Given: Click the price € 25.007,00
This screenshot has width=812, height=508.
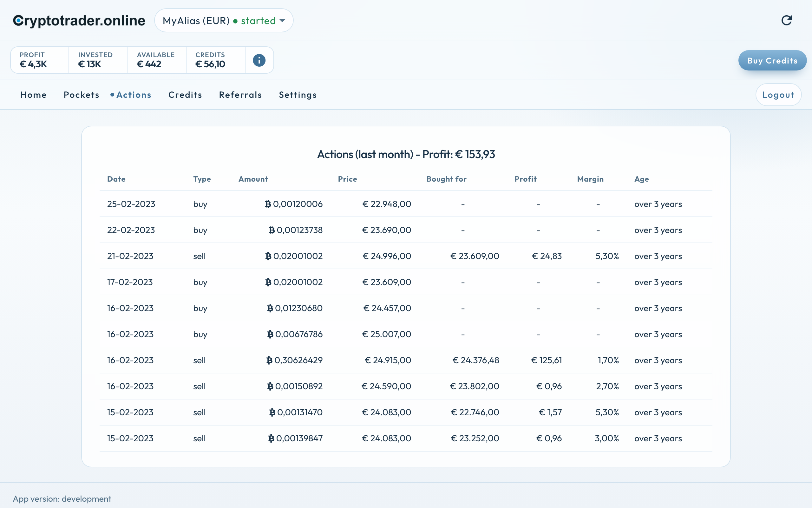Looking at the screenshot, I should (x=387, y=334).
